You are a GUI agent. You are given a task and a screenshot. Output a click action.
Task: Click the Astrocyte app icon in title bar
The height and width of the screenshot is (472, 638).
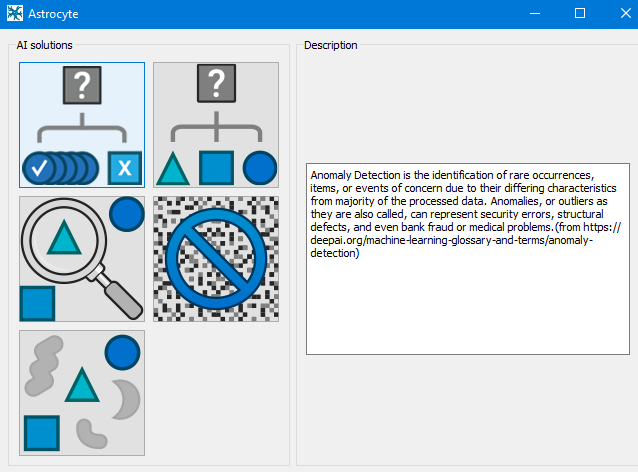coord(14,14)
